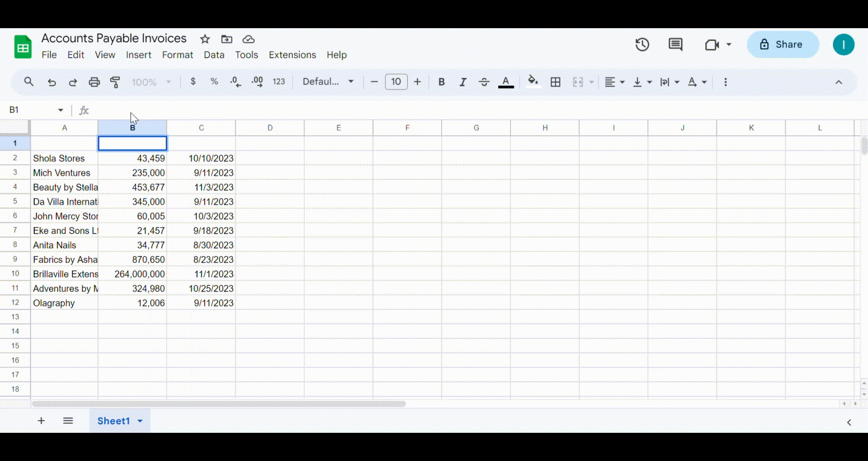
Task: Click the Sheet1 tab label
Action: 114,421
